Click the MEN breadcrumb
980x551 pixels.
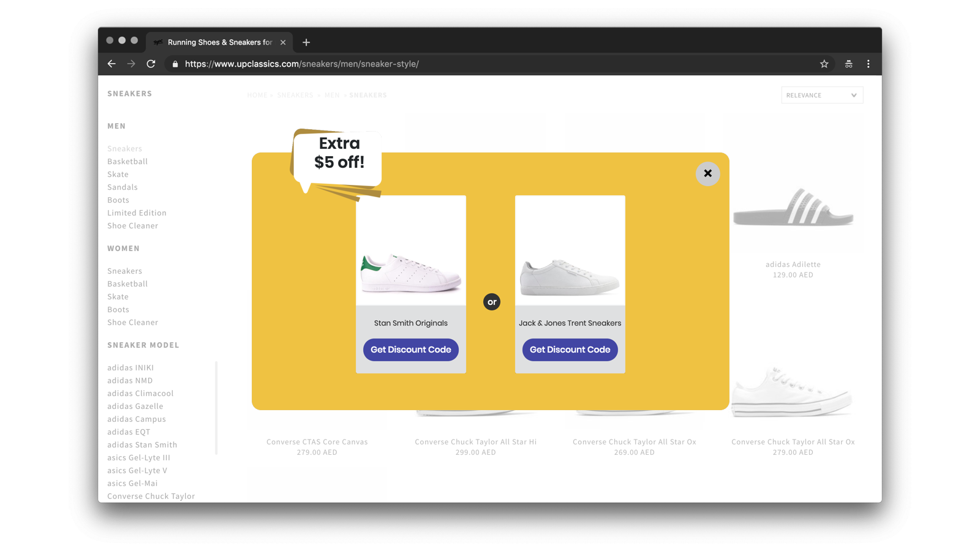pos(332,95)
